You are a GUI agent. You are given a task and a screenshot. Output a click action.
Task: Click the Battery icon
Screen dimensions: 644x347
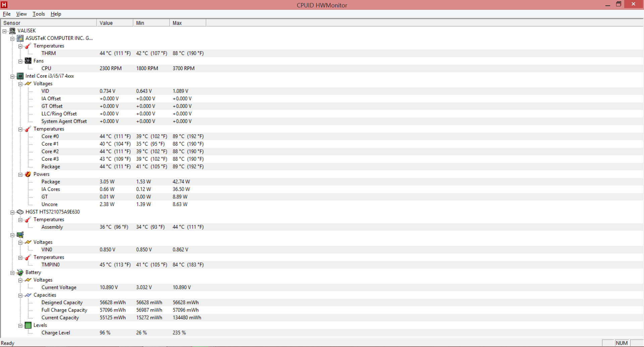(20, 272)
